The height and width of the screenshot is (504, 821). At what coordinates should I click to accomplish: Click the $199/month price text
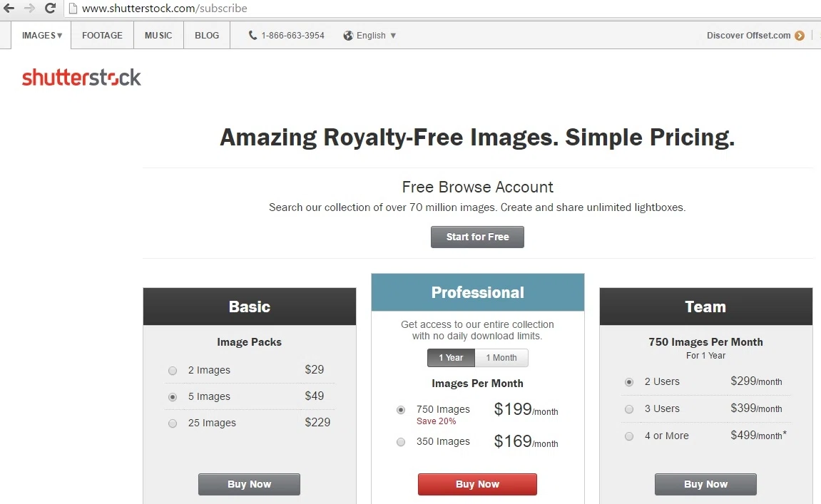pos(526,409)
